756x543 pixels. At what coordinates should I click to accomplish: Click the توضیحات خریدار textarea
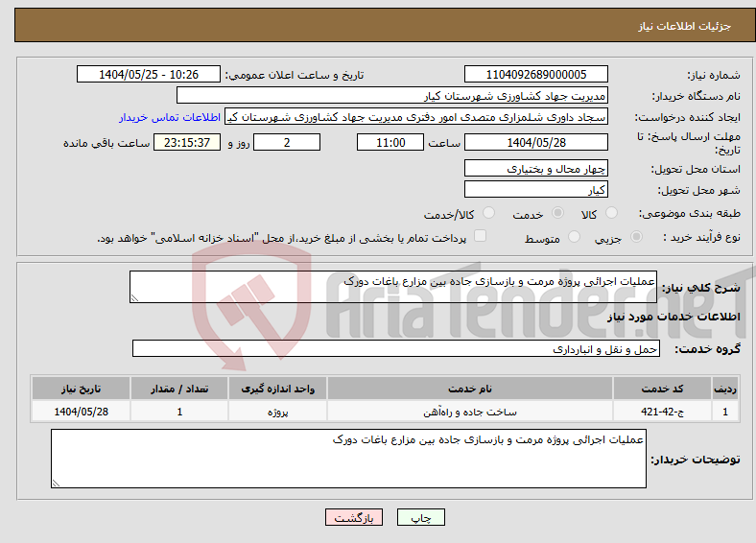[x=348, y=459]
